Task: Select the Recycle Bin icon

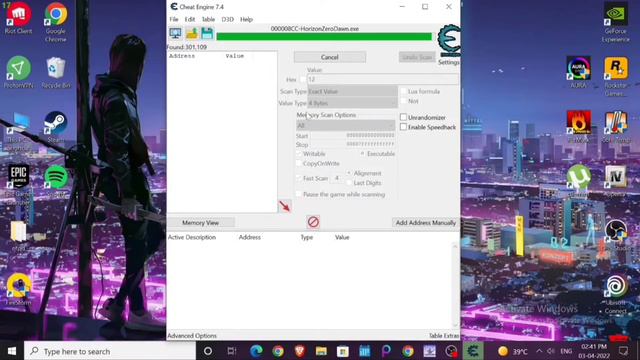Action: pos(56,73)
